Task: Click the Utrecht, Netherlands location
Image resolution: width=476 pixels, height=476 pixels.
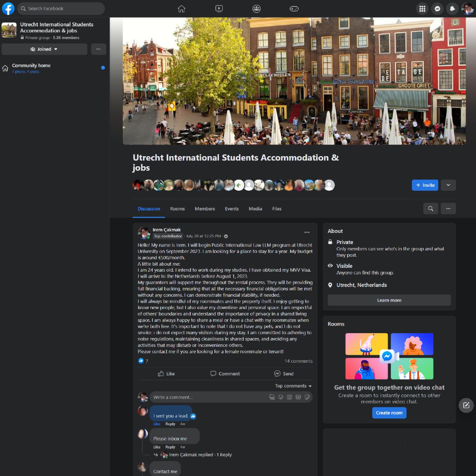Action: (x=361, y=285)
